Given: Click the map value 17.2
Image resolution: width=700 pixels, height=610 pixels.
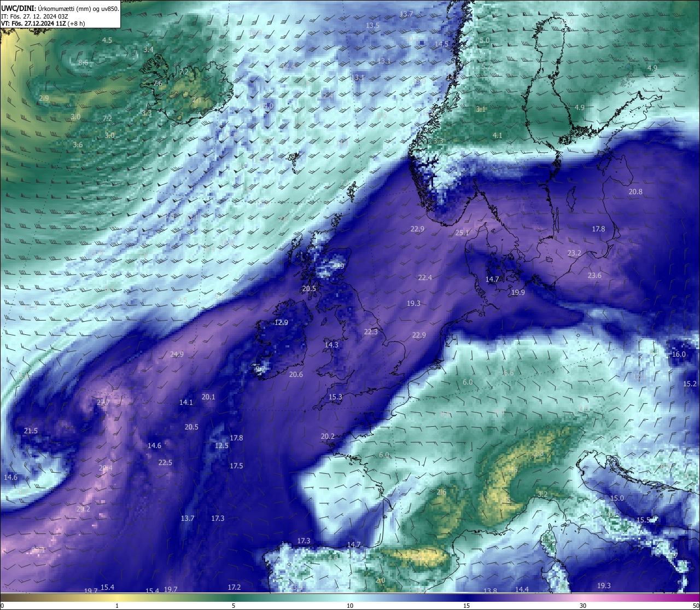Looking at the screenshot, I should coord(234,588).
